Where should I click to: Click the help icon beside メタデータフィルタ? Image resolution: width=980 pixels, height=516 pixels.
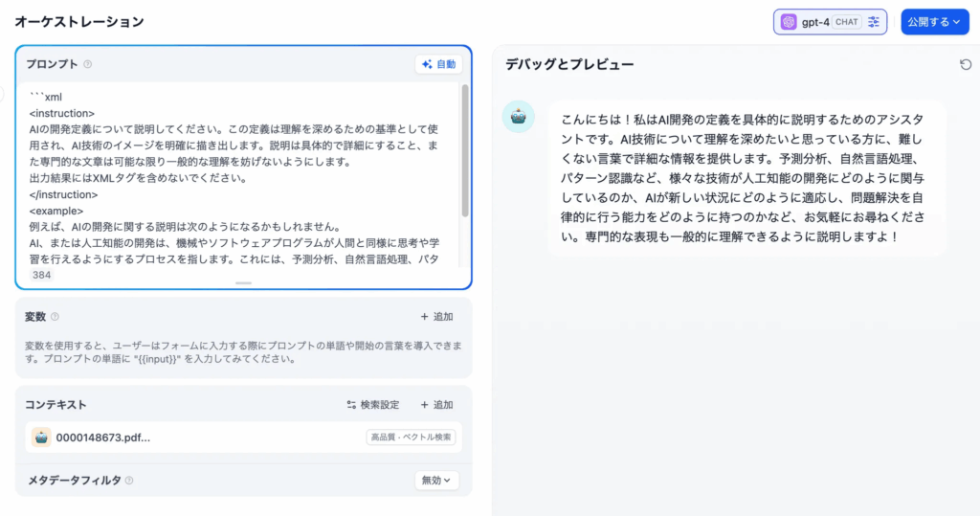[x=129, y=481]
